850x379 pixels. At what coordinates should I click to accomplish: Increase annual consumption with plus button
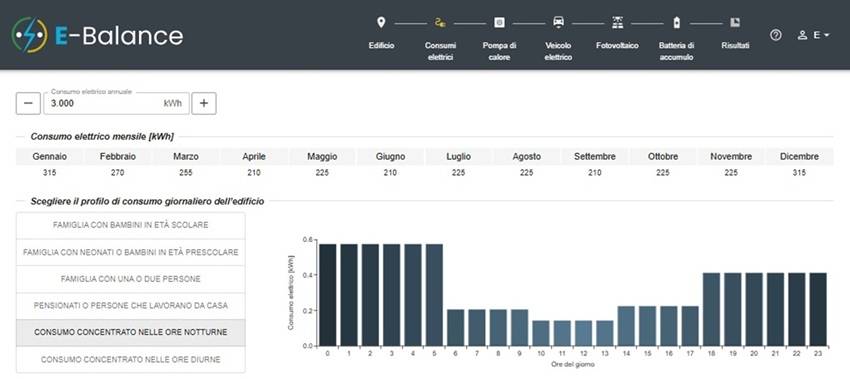(x=204, y=103)
